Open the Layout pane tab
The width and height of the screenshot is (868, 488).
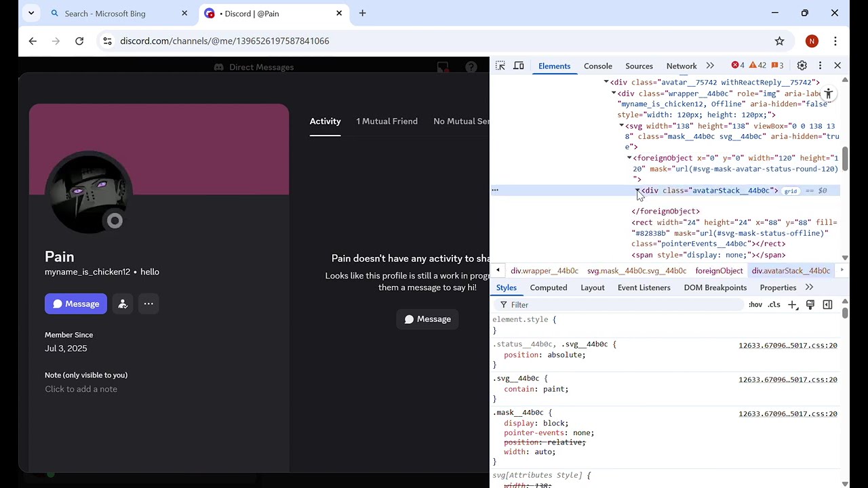(593, 287)
